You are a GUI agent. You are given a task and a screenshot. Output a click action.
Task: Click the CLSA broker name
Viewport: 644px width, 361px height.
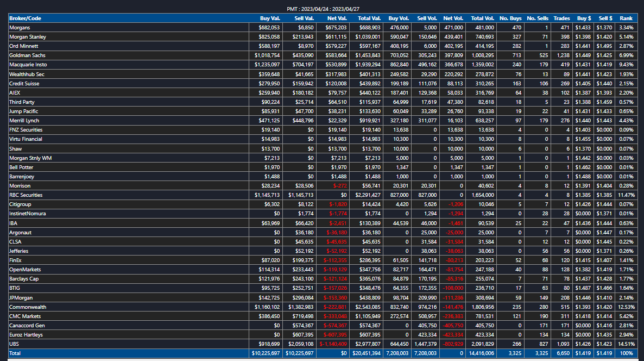coord(15,242)
